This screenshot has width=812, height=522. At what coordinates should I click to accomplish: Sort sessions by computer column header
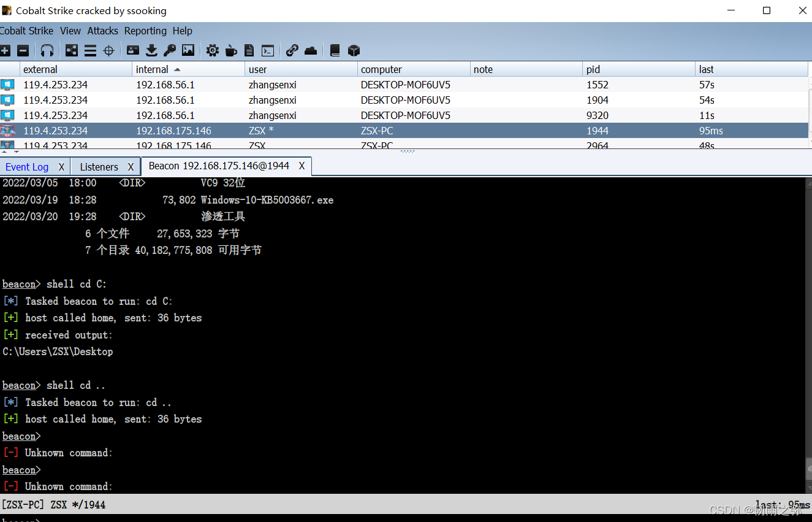[414, 69]
